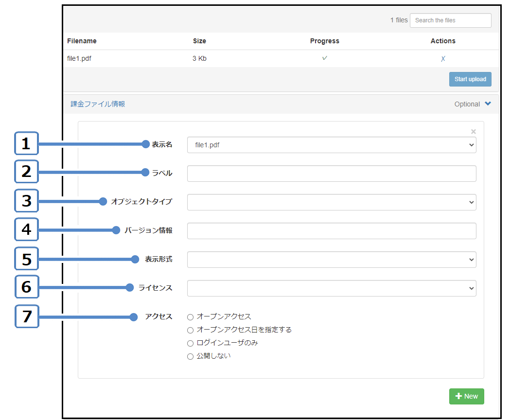Click the ラベル text field
This screenshot has width=510, height=420.
click(331, 174)
